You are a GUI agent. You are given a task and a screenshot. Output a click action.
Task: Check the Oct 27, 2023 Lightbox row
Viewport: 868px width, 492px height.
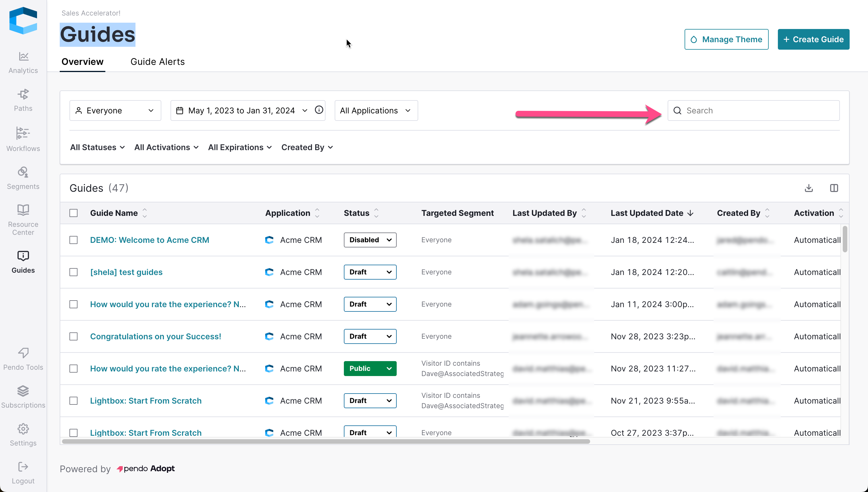pyautogui.click(x=73, y=433)
